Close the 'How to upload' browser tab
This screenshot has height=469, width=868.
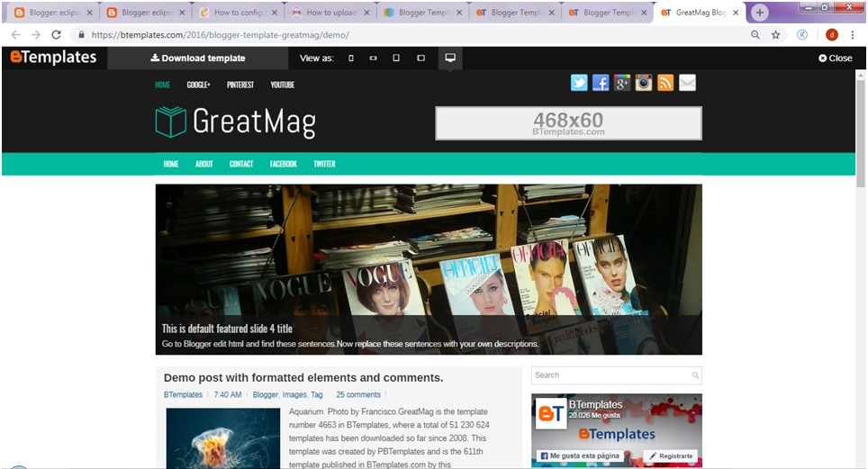pyautogui.click(x=366, y=13)
